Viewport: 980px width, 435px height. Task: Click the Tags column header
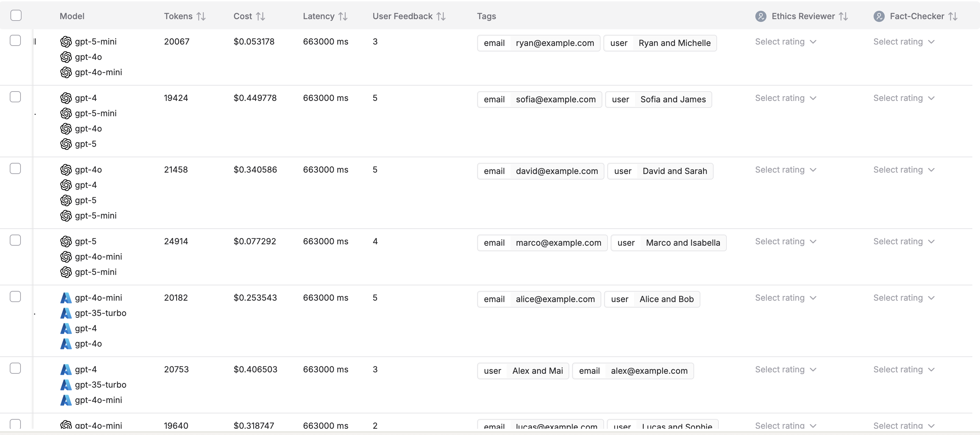(x=486, y=16)
